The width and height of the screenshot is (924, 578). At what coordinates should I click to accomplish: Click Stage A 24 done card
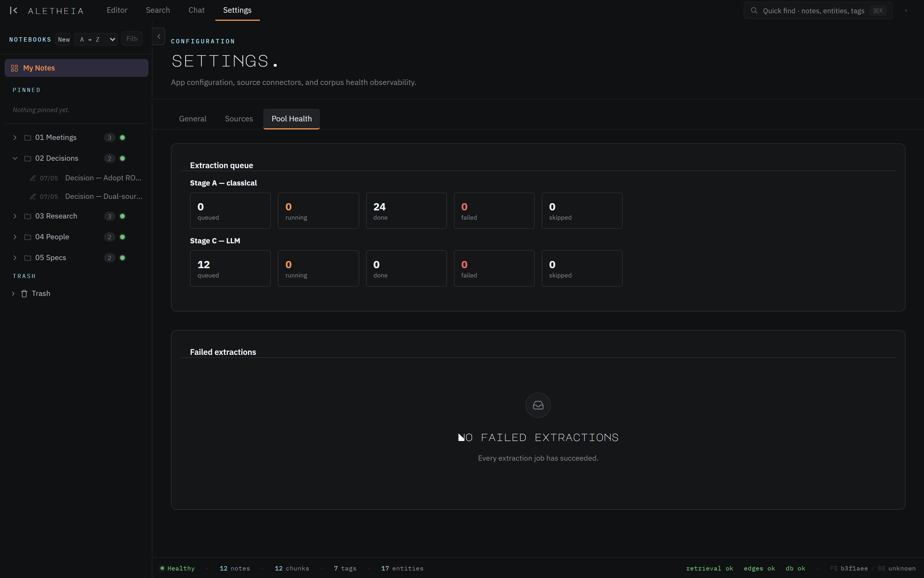(406, 211)
